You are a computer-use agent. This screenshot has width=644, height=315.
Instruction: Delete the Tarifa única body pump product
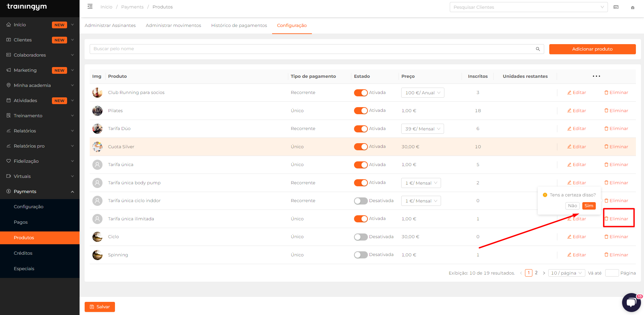(616, 183)
